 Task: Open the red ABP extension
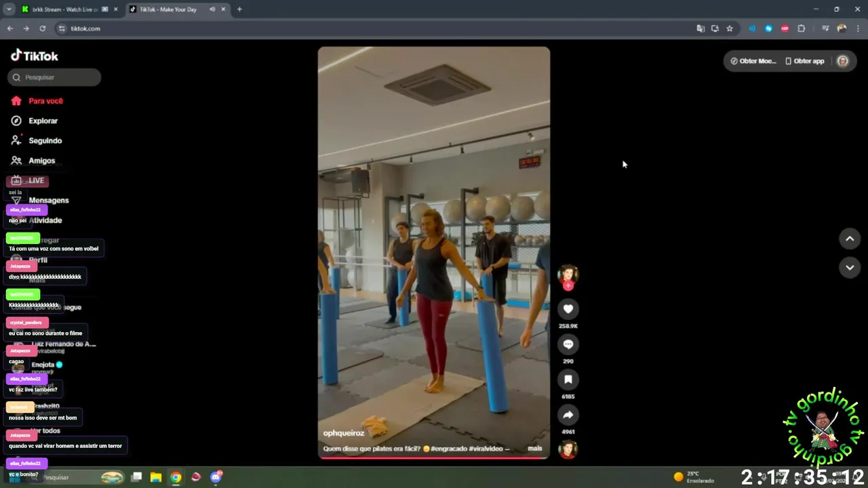(x=785, y=28)
